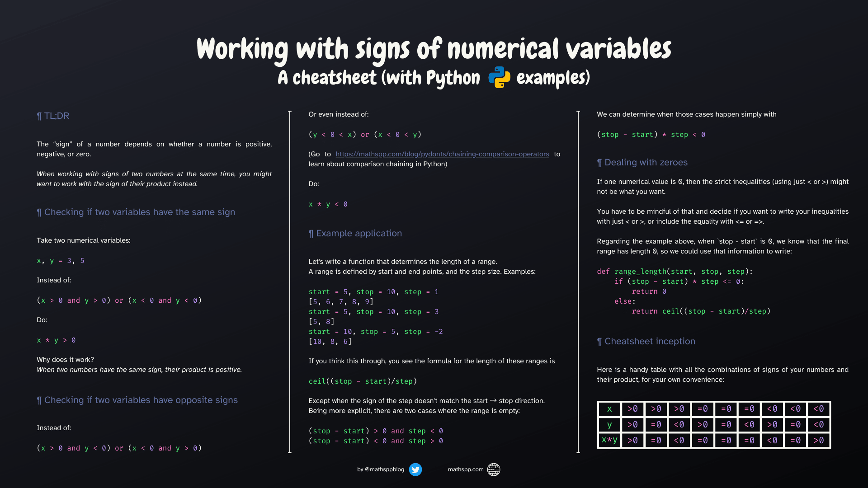The image size is (868, 488).
Task: Click 'Why does it work?' text
Action: click(66, 360)
